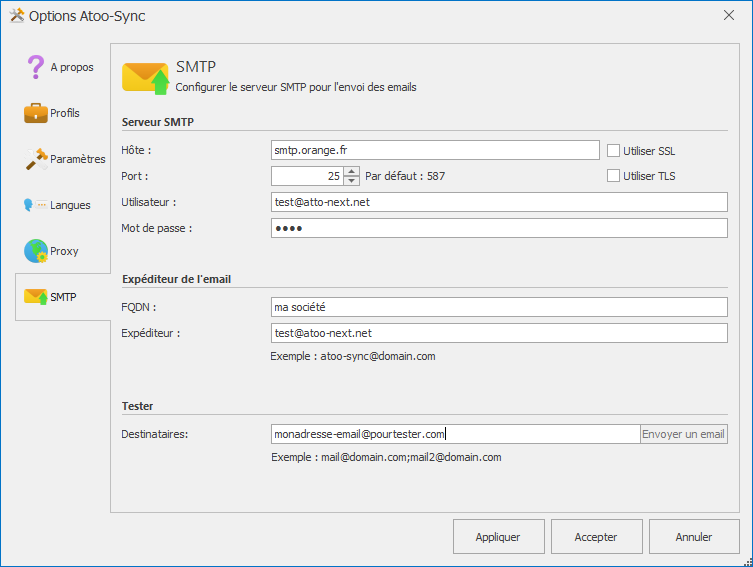Click the large SMTP envelope header icon
This screenshot has width=753, height=567.
click(146, 78)
